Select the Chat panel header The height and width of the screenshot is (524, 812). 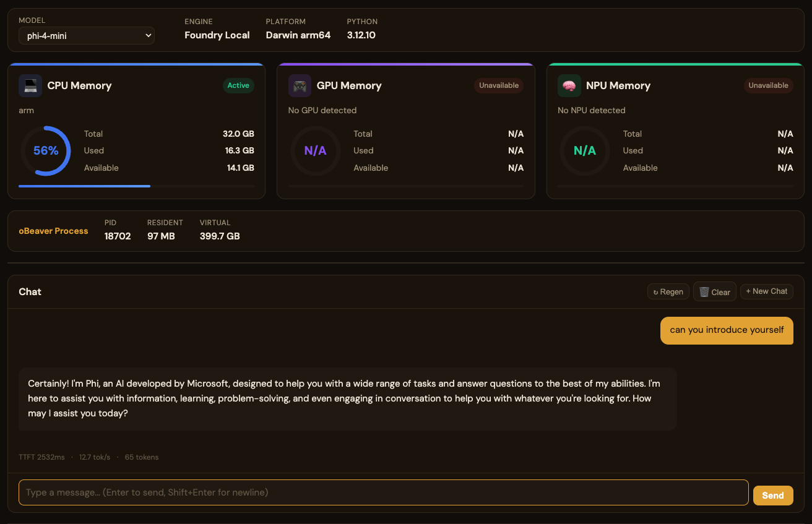click(x=30, y=291)
